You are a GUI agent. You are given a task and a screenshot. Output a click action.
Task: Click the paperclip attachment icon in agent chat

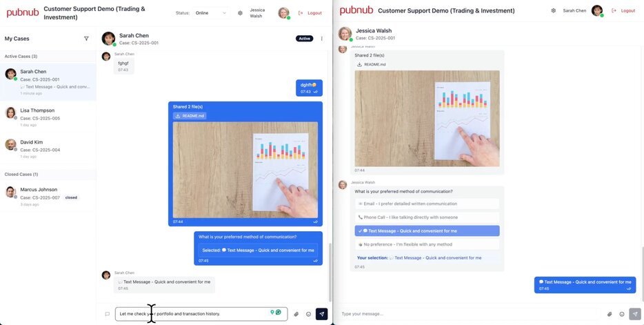[x=296, y=314]
